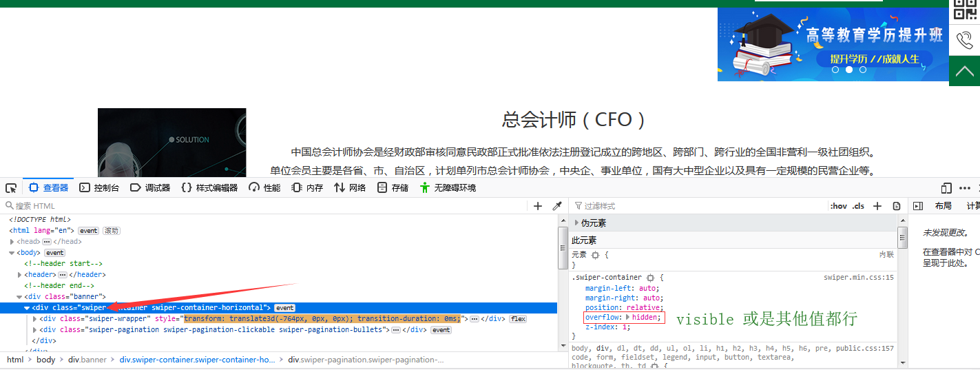Expand the header element node
This screenshot has height=370, width=980.
click(20, 275)
